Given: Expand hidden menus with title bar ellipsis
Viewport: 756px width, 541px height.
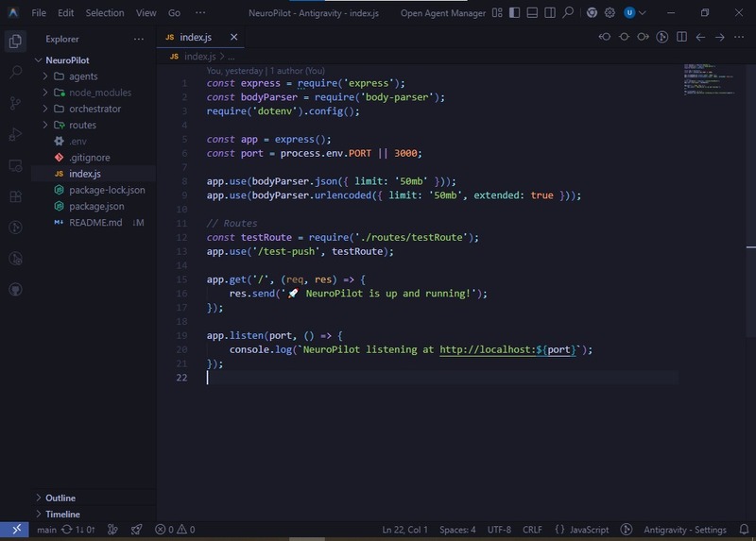Looking at the screenshot, I should (200, 13).
